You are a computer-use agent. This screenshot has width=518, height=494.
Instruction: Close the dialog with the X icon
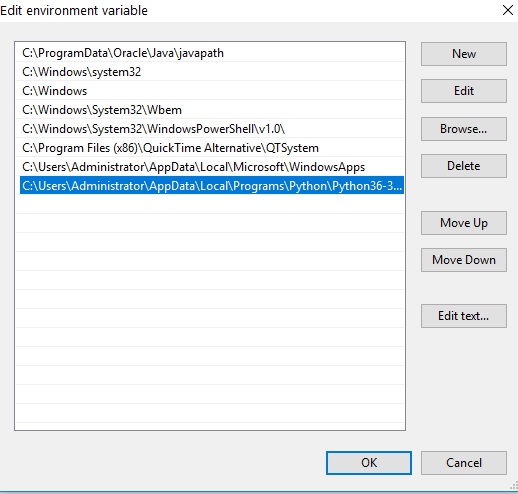(508, 10)
